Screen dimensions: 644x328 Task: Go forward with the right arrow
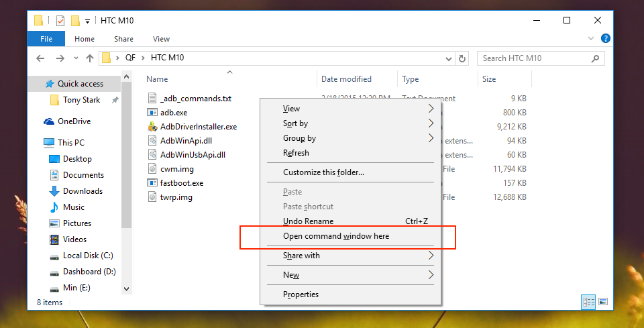[x=60, y=58]
